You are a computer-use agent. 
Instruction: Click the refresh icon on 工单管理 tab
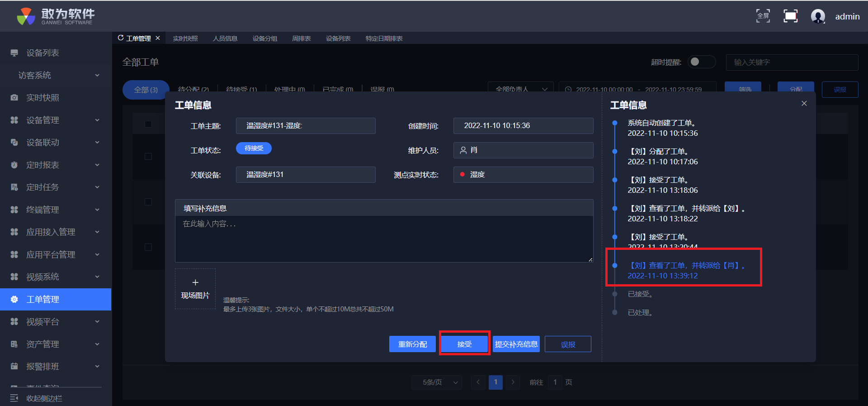click(x=121, y=38)
